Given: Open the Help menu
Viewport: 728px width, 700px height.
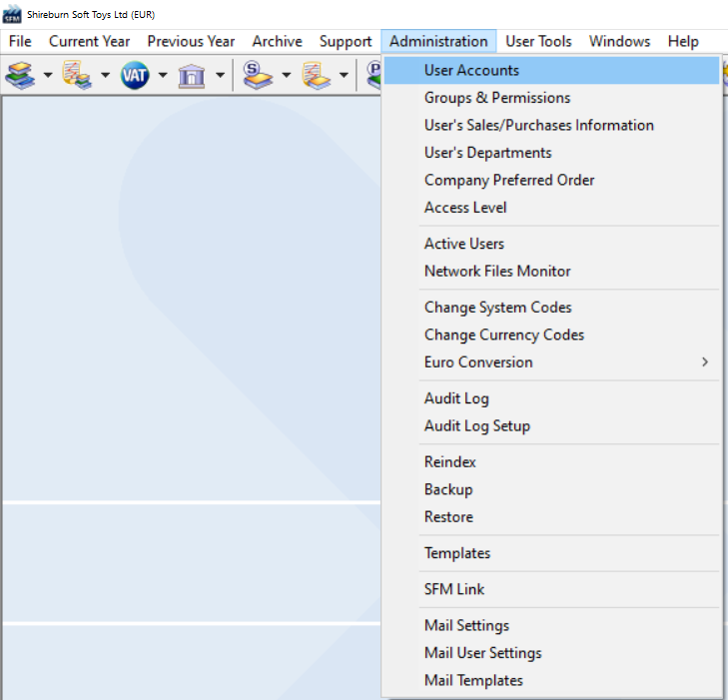Looking at the screenshot, I should click(x=683, y=41).
